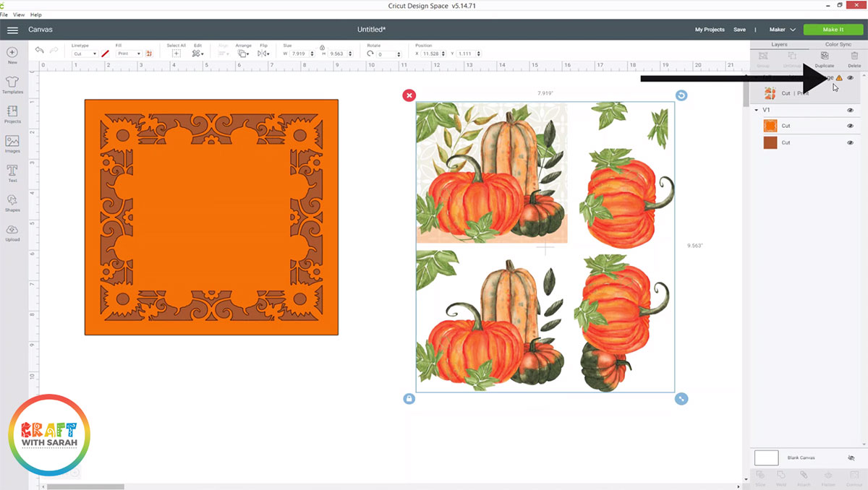Toggle Blank Canvas visibility
This screenshot has width=868, height=490.
click(x=851, y=457)
